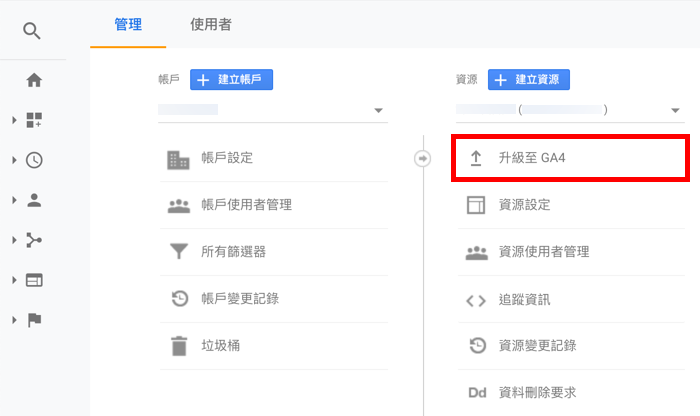Viewport: 700px width, 416px height.
Task: Expand the Customization section arrow
Action: 14,120
